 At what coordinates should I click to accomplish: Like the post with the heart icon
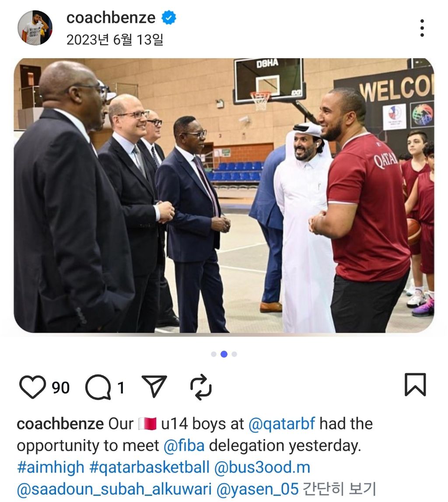click(33, 386)
